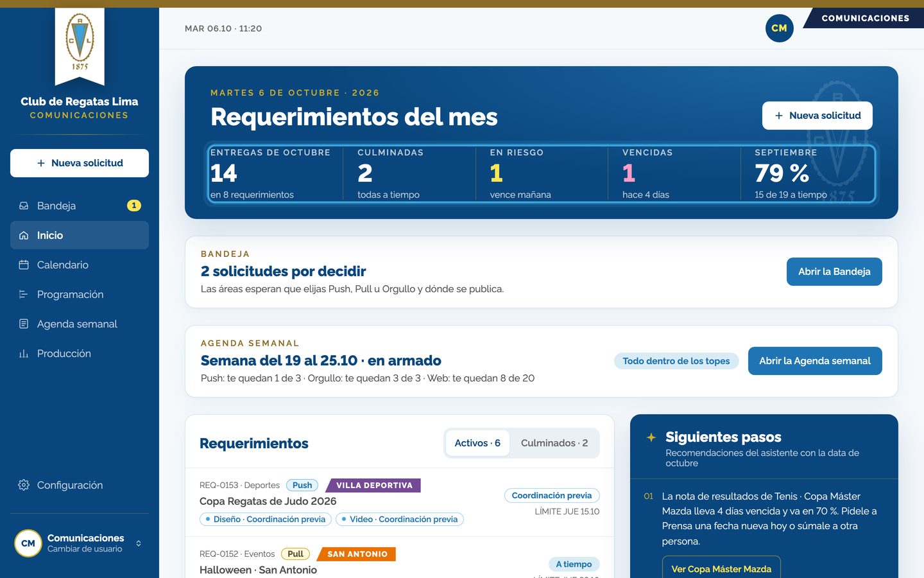Click the Vencidas stat showing 1
This screenshot has height=578, width=924.
[674, 174]
